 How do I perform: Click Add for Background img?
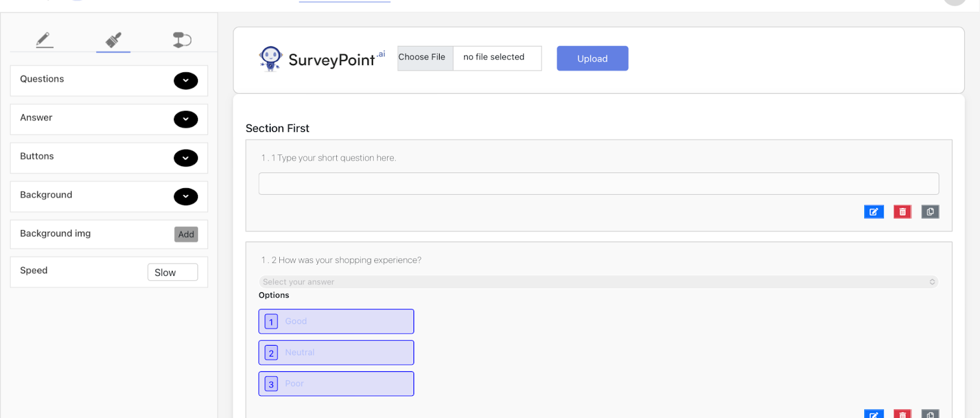point(186,234)
